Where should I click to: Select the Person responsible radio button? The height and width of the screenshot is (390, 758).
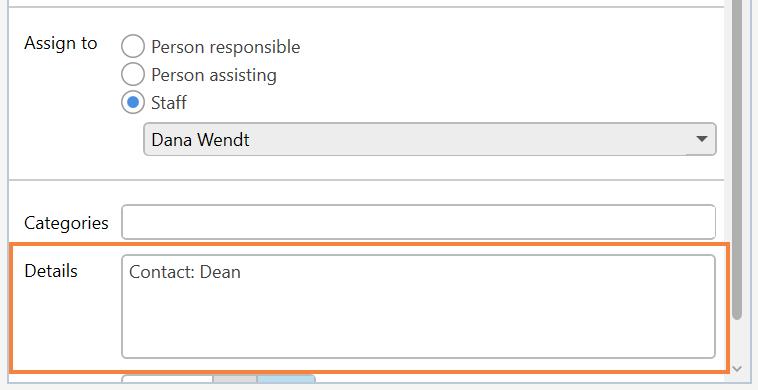click(x=132, y=46)
